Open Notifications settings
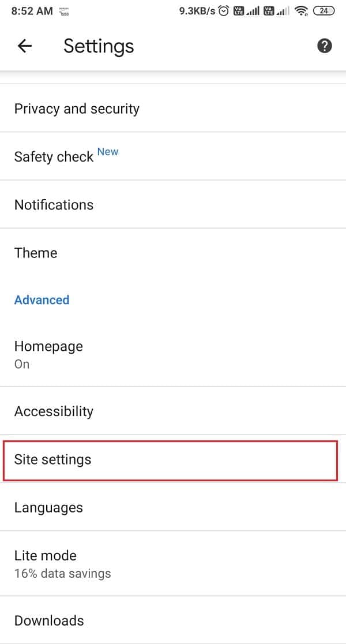This screenshot has width=346, height=644. coord(54,205)
